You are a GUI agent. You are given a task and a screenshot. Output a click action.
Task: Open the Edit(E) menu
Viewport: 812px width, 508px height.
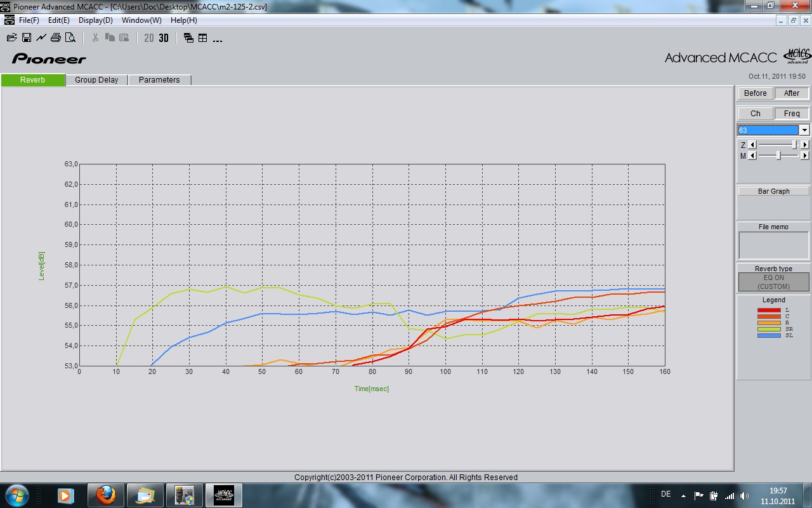tap(59, 20)
